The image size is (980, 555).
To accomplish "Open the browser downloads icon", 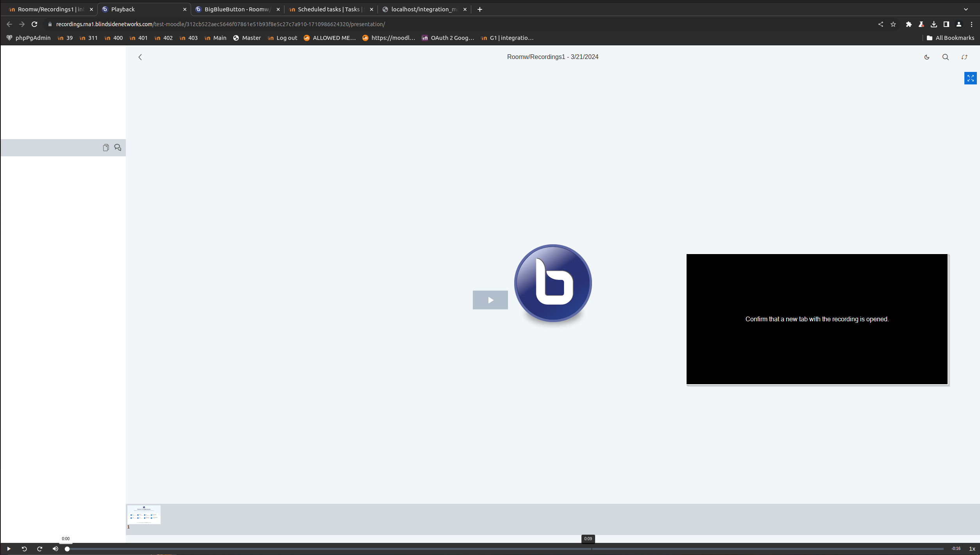I will [x=934, y=24].
